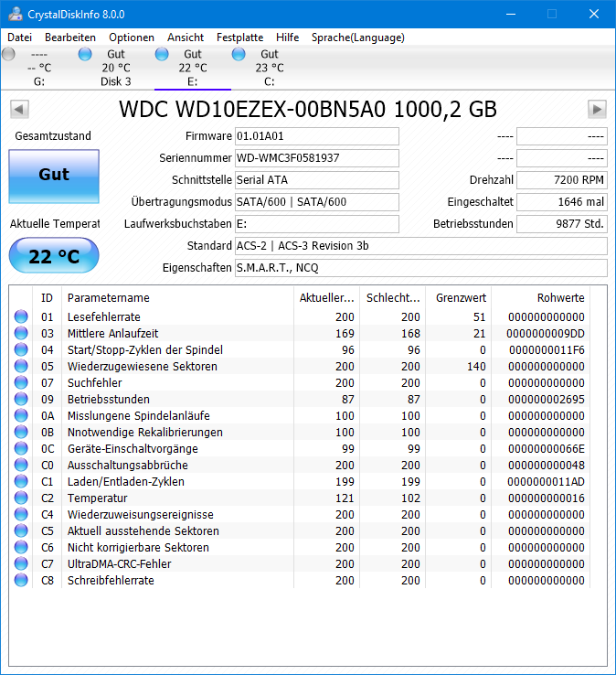The height and width of the screenshot is (675, 616).
Task: Sort by Parametername column header
Action: [x=177, y=298]
